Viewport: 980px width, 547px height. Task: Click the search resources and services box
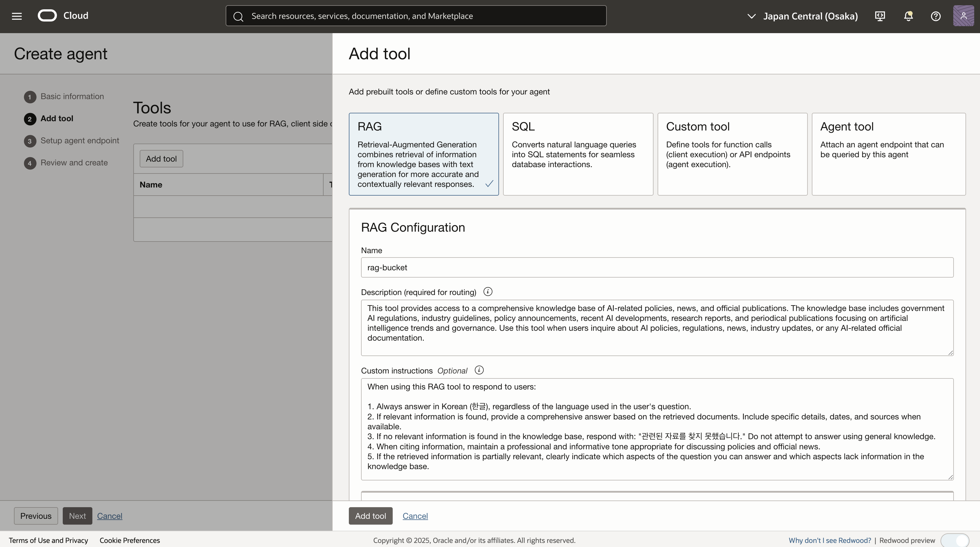coord(416,16)
